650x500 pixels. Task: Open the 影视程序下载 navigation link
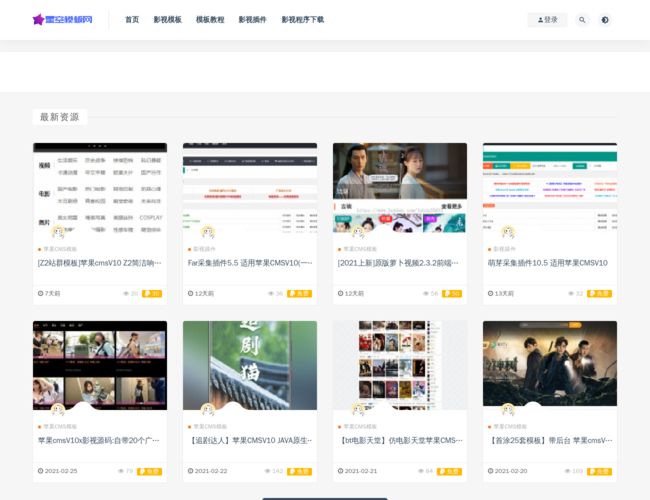coord(302,20)
